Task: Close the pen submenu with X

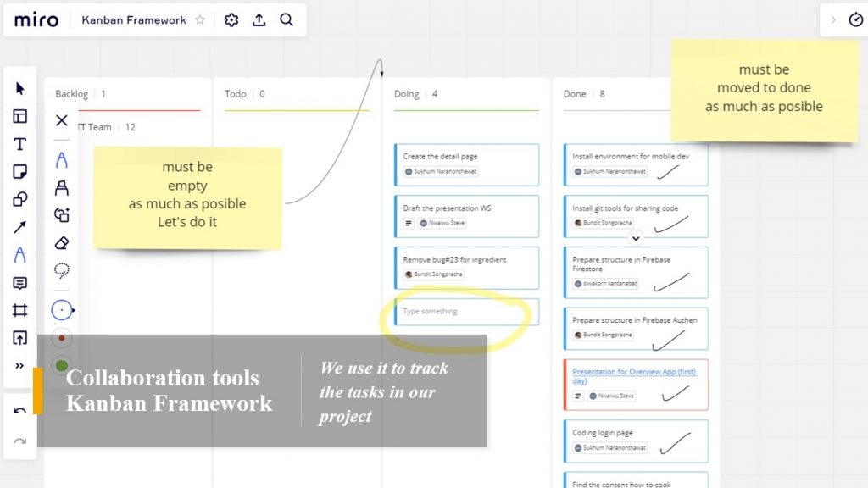Action: (61, 120)
